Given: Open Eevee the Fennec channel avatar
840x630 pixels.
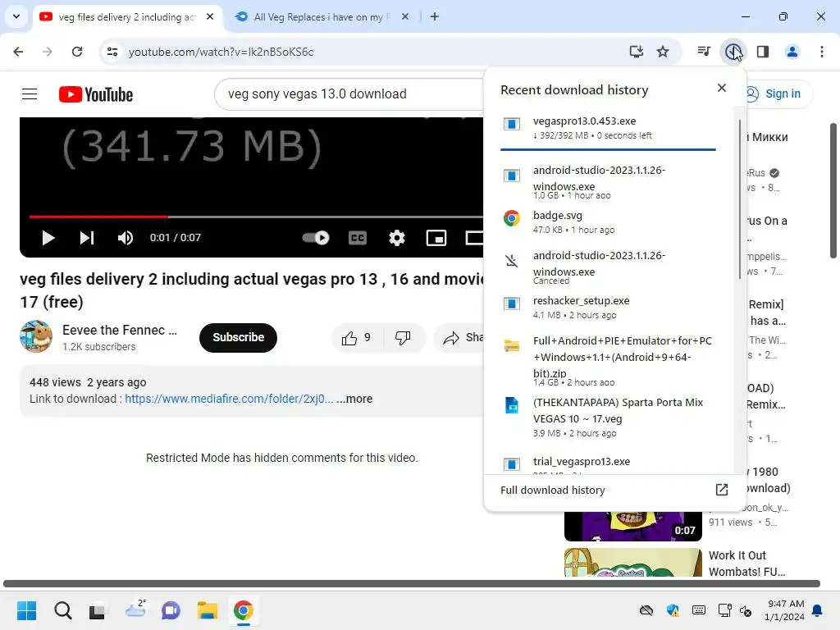Looking at the screenshot, I should click(x=36, y=337).
